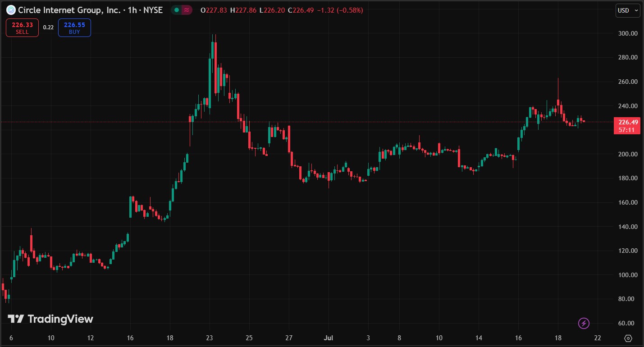Click the open value O227.83
The width and height of the screenshot is (644, 347).
pyautogui.click(x=214, y=10)
